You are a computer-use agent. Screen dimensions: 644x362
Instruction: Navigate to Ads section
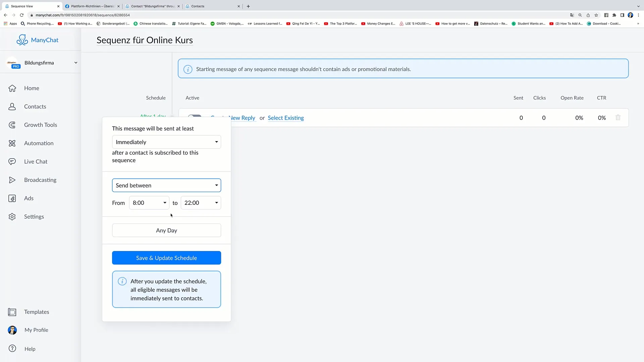[x=29, y=198]
